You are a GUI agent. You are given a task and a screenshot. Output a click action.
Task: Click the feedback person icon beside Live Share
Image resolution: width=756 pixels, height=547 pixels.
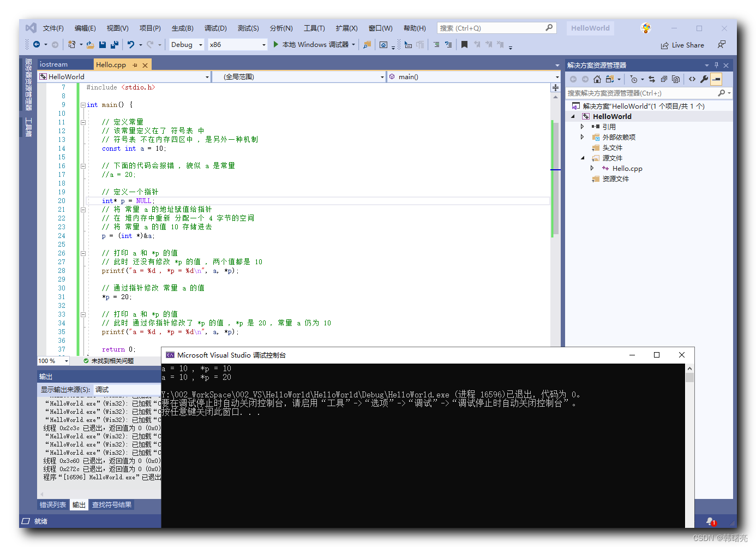point(722,45)
